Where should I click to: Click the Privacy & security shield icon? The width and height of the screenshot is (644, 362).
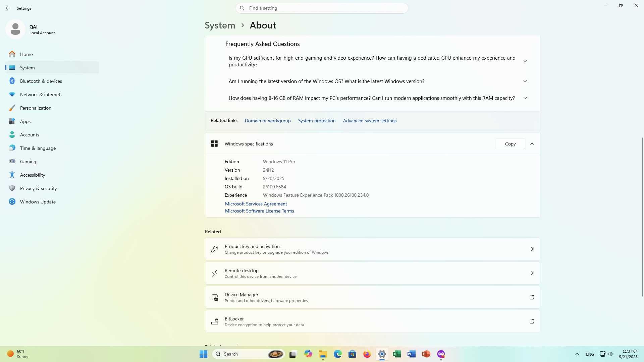pyautogui.click(x=12, y=188)
